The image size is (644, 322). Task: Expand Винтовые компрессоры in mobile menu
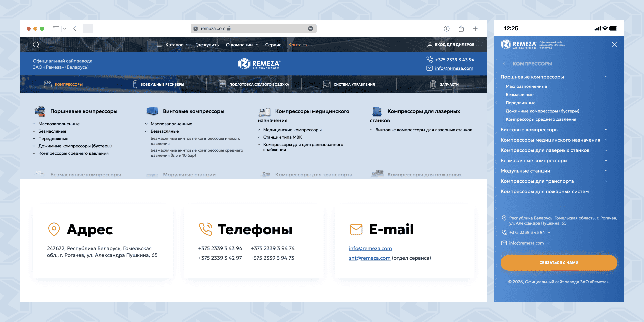pyautogui.click(x=606, y=130)
